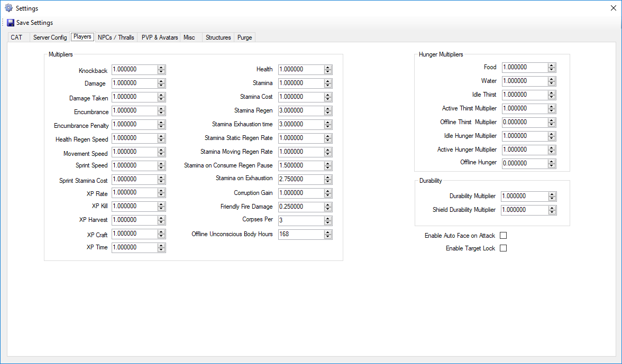Open the PVP & Avatars tab

160,38
